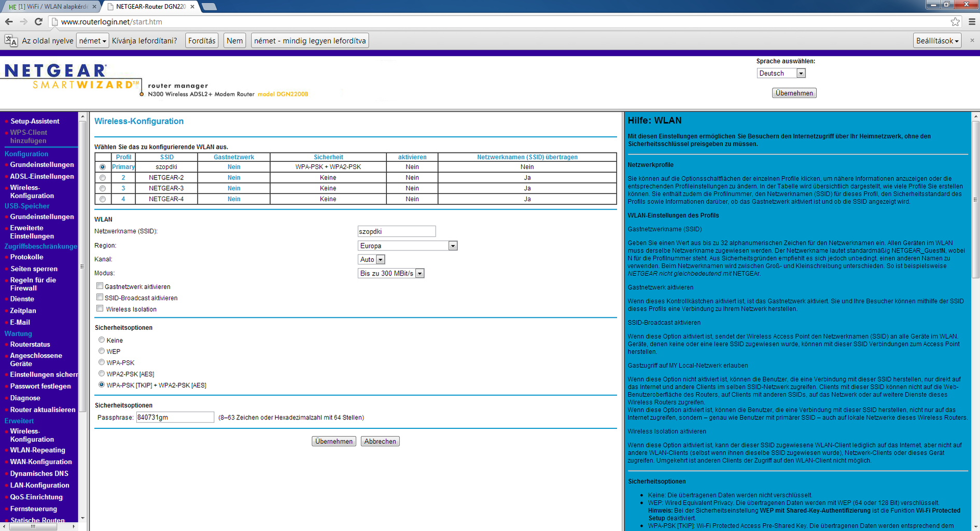The image size is (980, 531).
Task: Open the Modus speed dropdown
Action: [x=391, y=273]
